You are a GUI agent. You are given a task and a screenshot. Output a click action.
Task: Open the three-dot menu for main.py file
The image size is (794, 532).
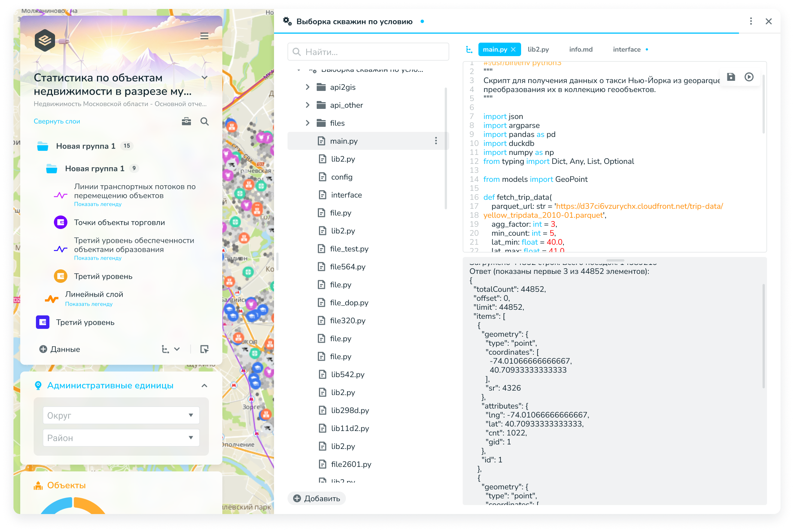tap(436, 141)
